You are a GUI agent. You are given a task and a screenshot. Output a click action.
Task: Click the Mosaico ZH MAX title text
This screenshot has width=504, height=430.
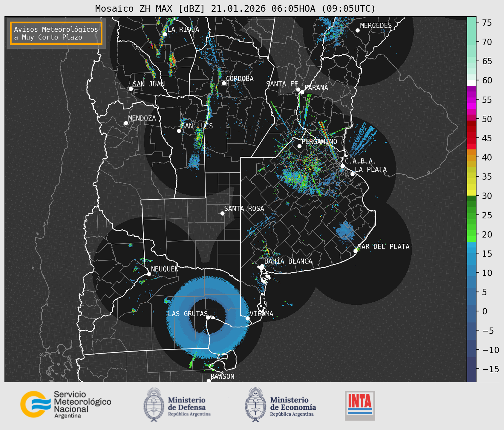click(235, 9)
